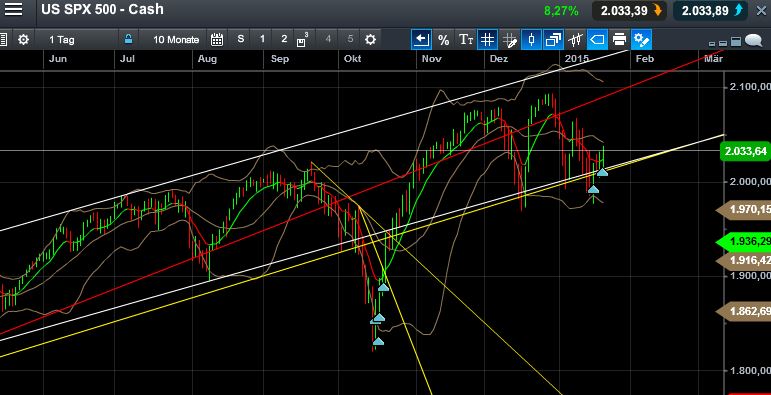The height and width of the screenshot is (395, 771).
Task: Open the chat speech bubble
Action: 754,40
